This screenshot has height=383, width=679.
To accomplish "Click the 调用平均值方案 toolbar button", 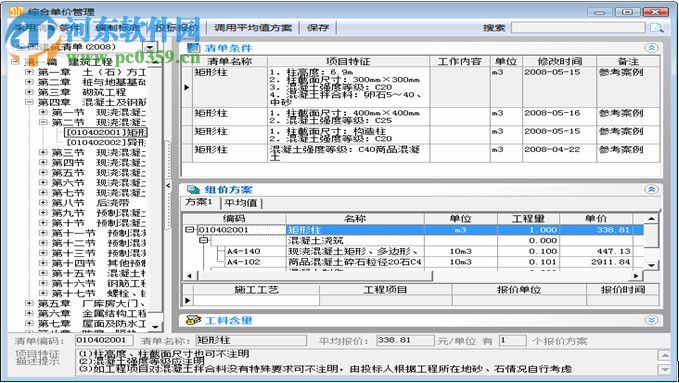I will coord(253,28).
